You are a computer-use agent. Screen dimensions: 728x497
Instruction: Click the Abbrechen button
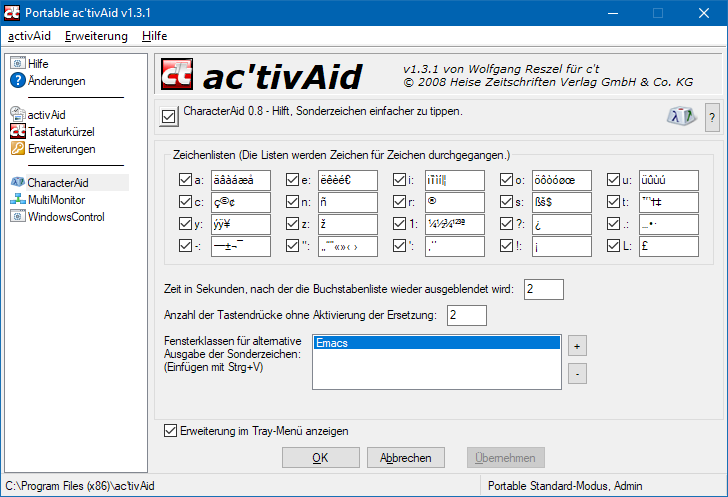406,458
